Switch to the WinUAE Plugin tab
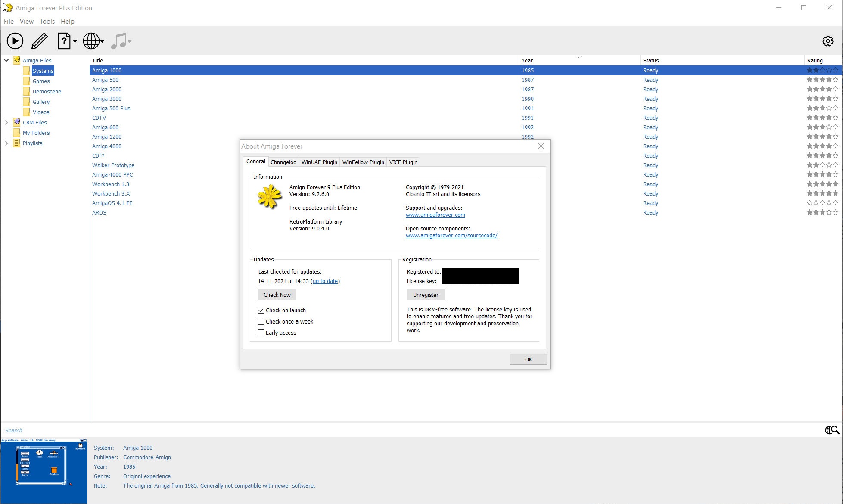The image size is (843, 504). [319, 162]
